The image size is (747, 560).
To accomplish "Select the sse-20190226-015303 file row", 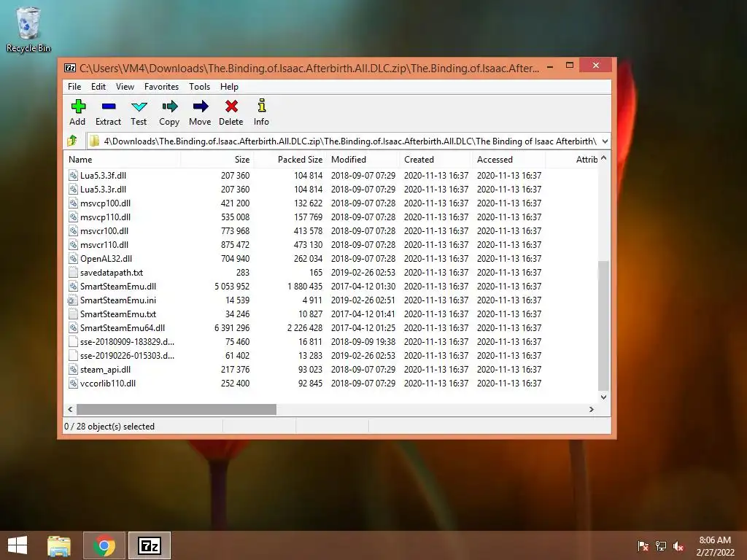I will click(x=331, y=355).
